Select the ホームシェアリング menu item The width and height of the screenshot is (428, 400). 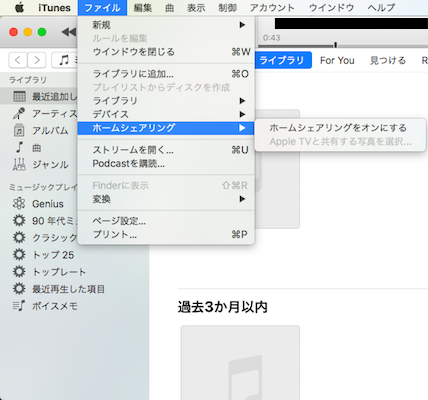tap(166, 128)
